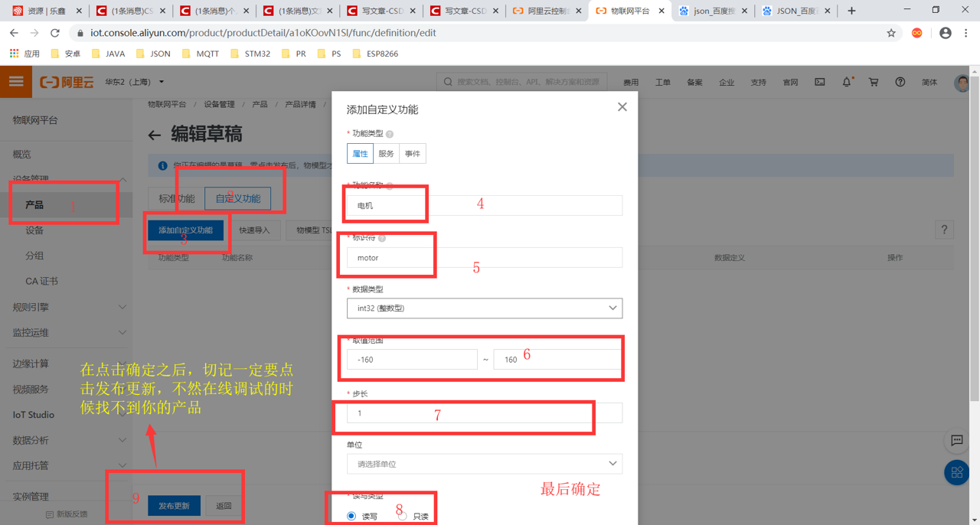Click the 返回 button
Screen dimensions: 980x525
point(223,505)
